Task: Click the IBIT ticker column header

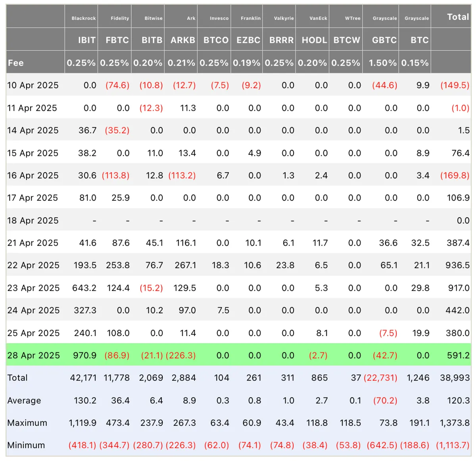Action: point(86,40)
